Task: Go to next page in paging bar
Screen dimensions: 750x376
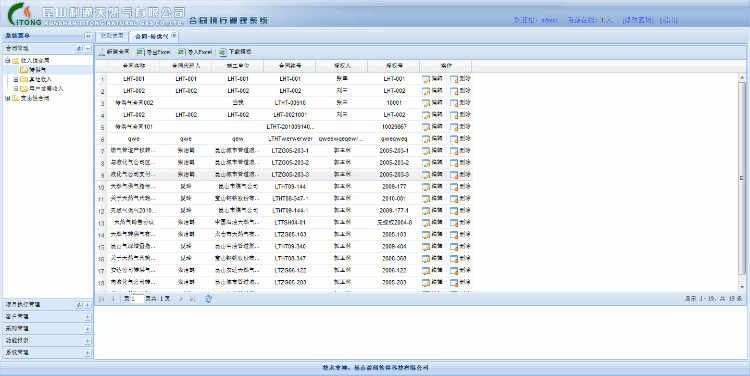Action: tap(181, 299)
